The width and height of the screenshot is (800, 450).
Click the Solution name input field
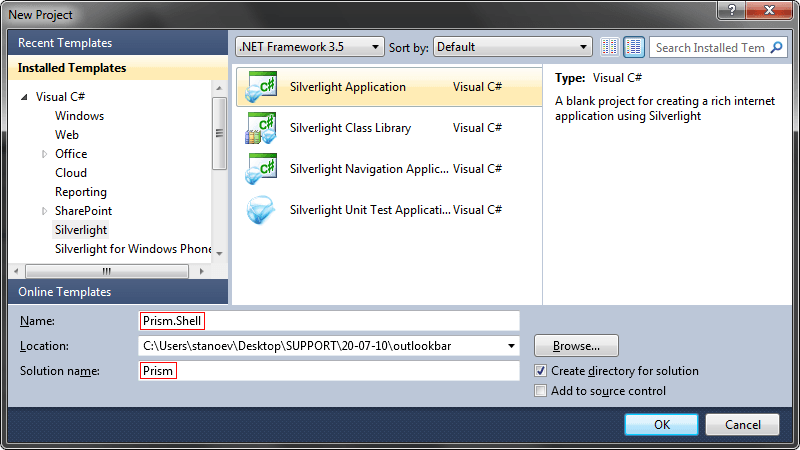coord(330,371)
